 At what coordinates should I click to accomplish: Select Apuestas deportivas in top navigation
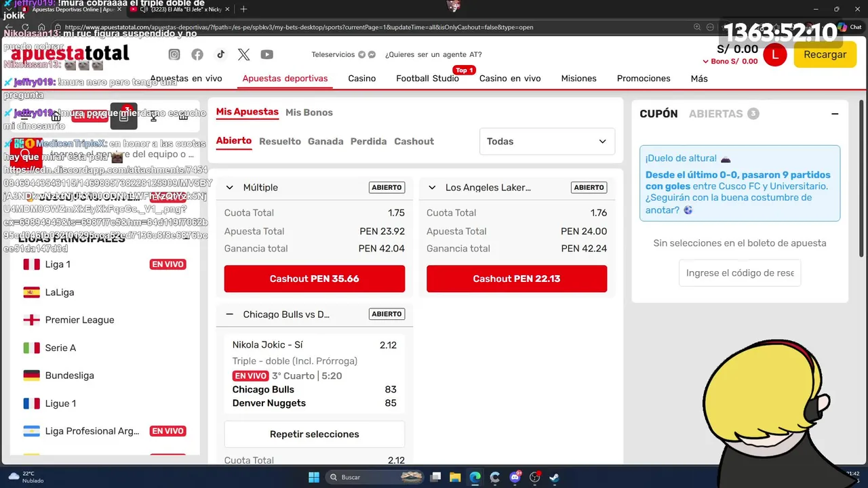(x=285, y=79)
